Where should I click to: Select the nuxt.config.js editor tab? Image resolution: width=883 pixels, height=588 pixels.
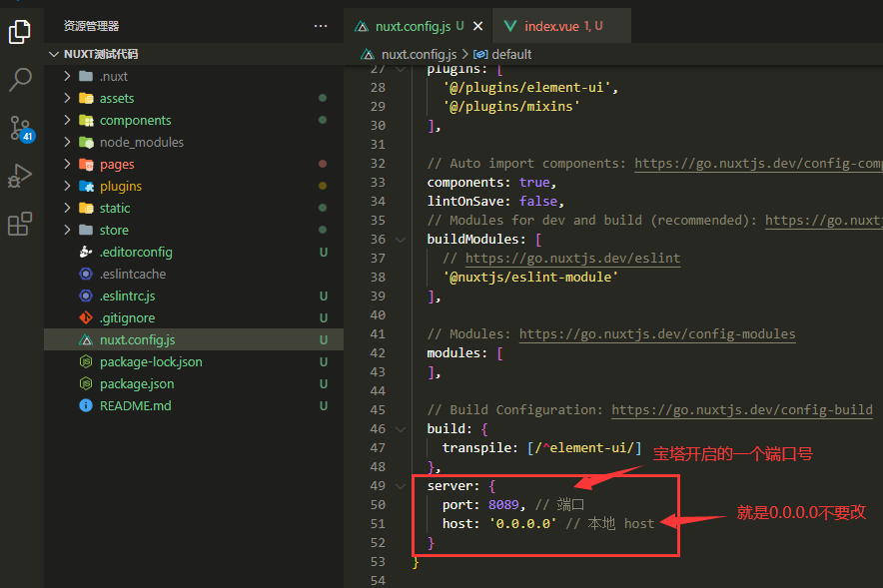pos(419,26)
